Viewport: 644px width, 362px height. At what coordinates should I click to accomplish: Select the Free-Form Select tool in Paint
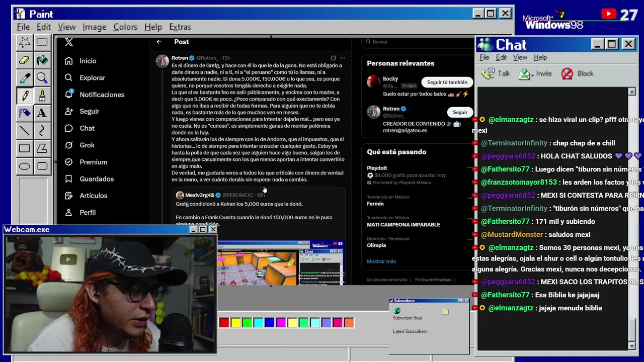(24, 43)
